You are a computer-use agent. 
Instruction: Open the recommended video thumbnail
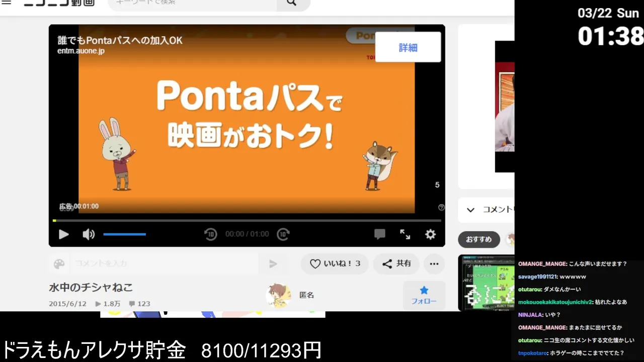486,283
